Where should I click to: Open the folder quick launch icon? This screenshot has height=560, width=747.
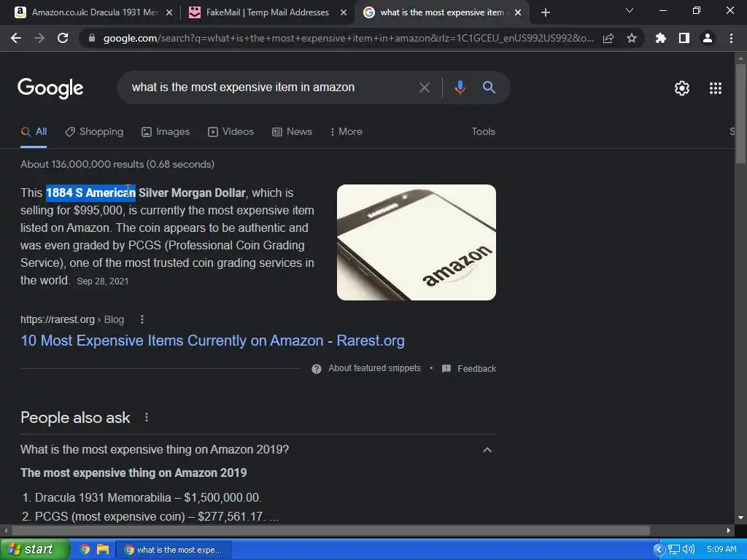click(102, 550)
